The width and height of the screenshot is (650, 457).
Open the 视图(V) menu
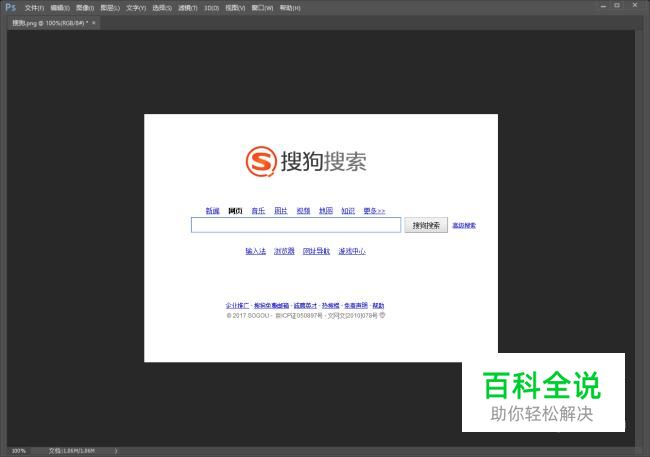pos(235,8)
